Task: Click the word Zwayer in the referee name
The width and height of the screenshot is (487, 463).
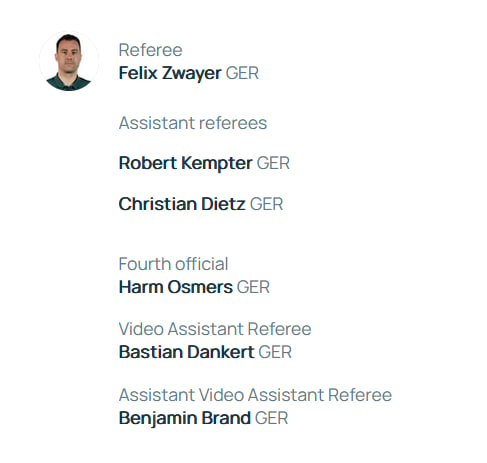Action: (x=192, y=74)
